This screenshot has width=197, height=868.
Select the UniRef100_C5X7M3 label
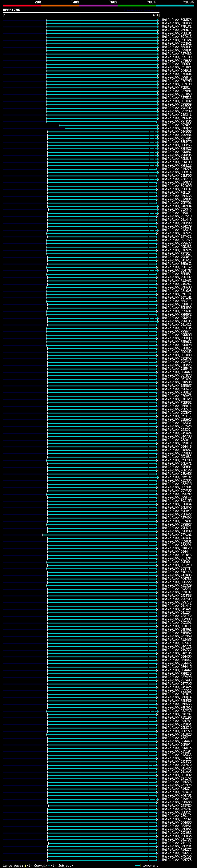pos(176,460)
